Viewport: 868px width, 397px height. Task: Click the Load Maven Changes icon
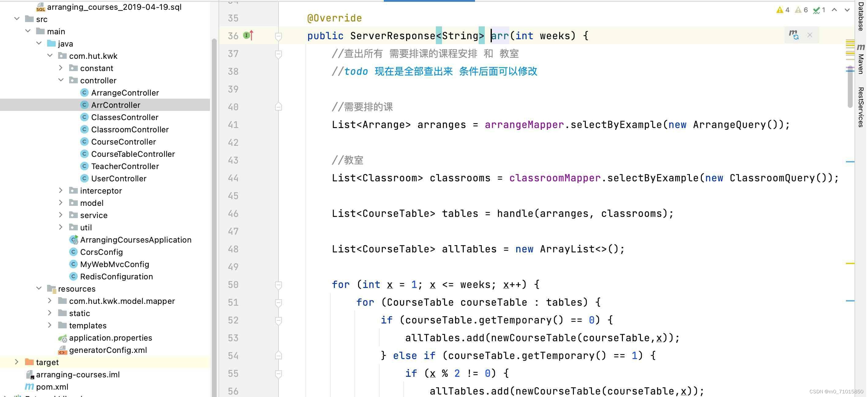(794, 35)
